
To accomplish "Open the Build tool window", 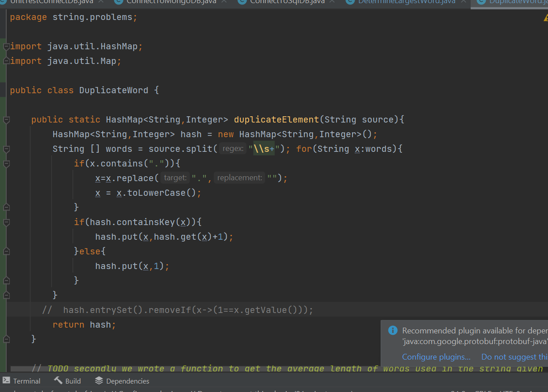I will point(72,380).
